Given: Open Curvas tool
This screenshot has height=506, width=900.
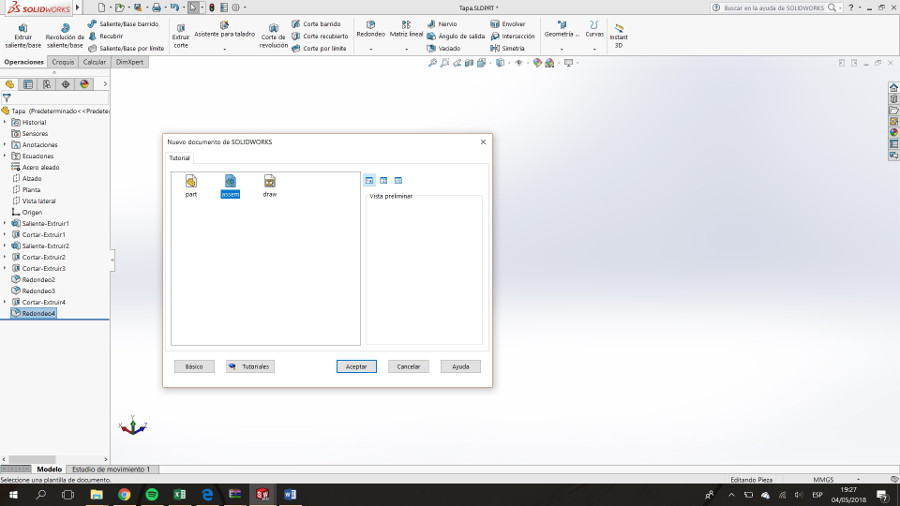Looking at the screenshot, I should point(594,30).
